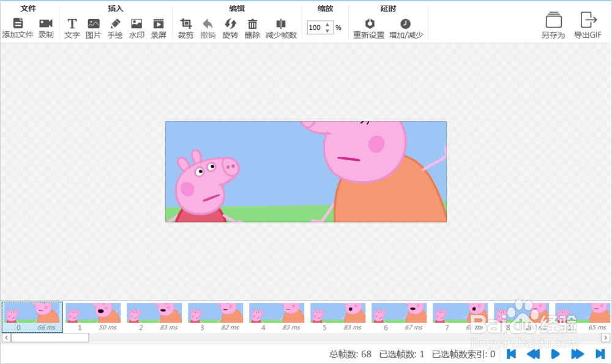Click the horizontal timeline scrollbar thumb
Viewport: 612px width, 364px height.
50,338
